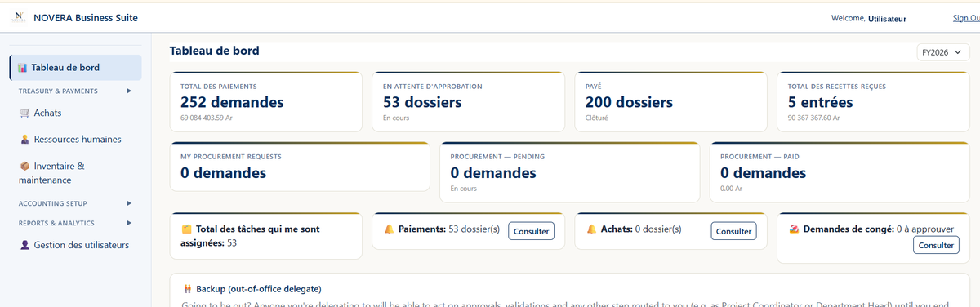
Task: Open Inventaire & maintenance in the sidebar
Action: (x=75, y=172)
